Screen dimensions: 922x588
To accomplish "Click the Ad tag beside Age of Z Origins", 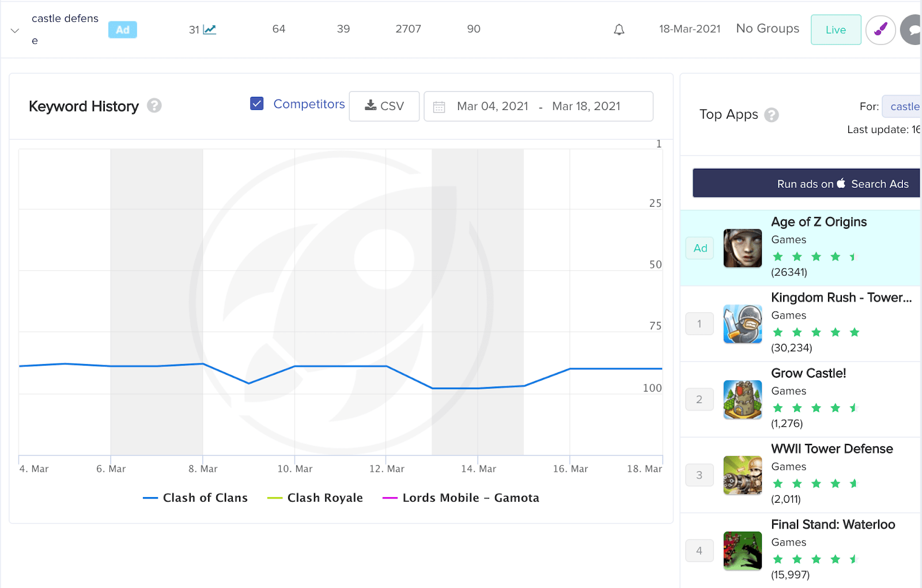I will 700,248.
